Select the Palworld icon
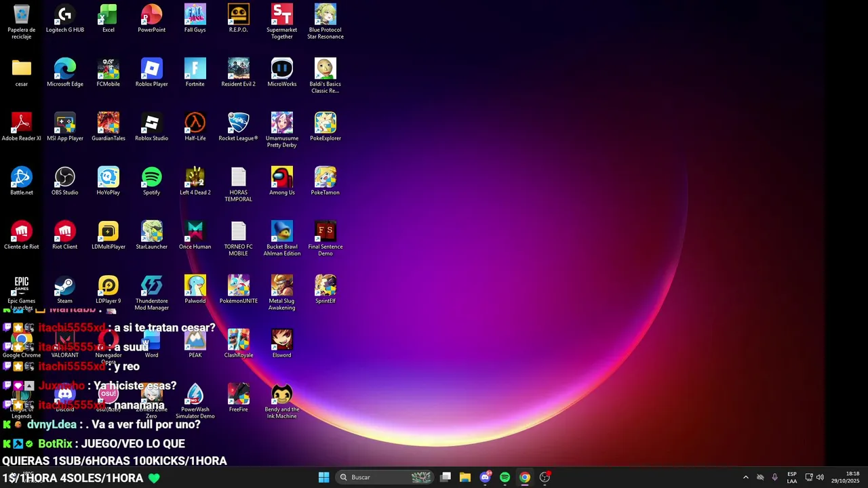 tap(195, 289)
